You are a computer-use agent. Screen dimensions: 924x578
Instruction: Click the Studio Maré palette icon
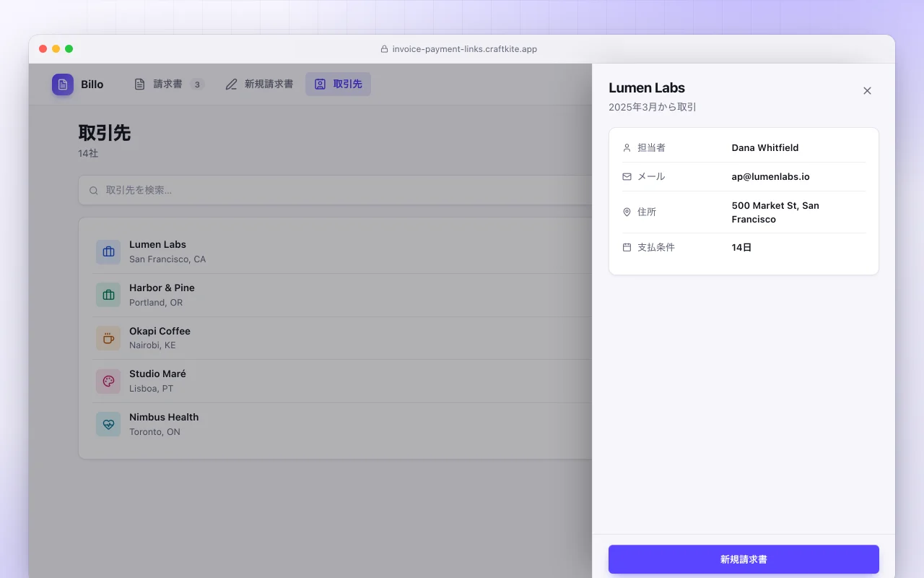(x=108, y=381)
